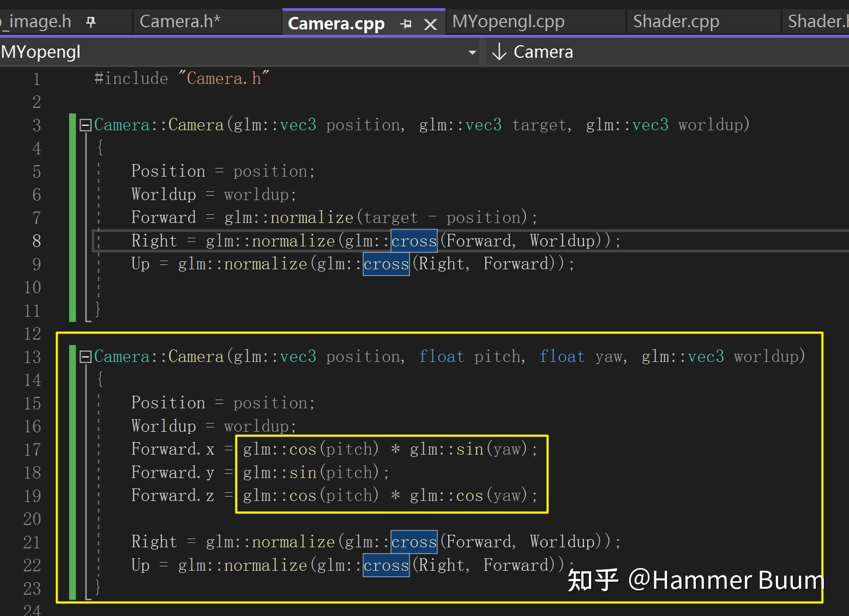The height and width of the screenshot is (616, 849).
Task: Open the Shader.cpp tab
Action: tap(677, 21)
